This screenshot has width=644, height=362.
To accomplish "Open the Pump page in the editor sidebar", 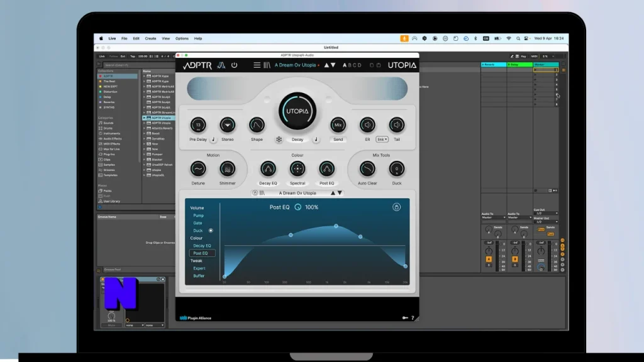I will point(198,216).
